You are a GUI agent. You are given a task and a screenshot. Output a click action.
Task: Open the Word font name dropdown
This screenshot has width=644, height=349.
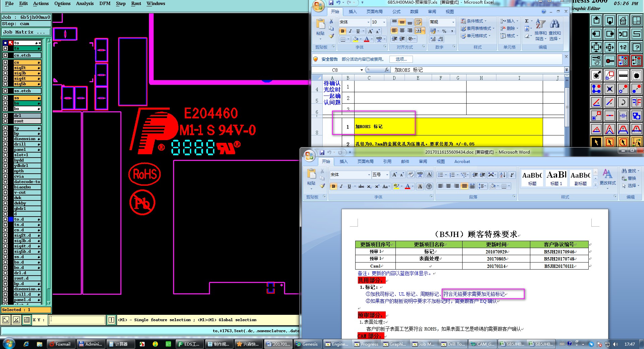pos(369,175)
